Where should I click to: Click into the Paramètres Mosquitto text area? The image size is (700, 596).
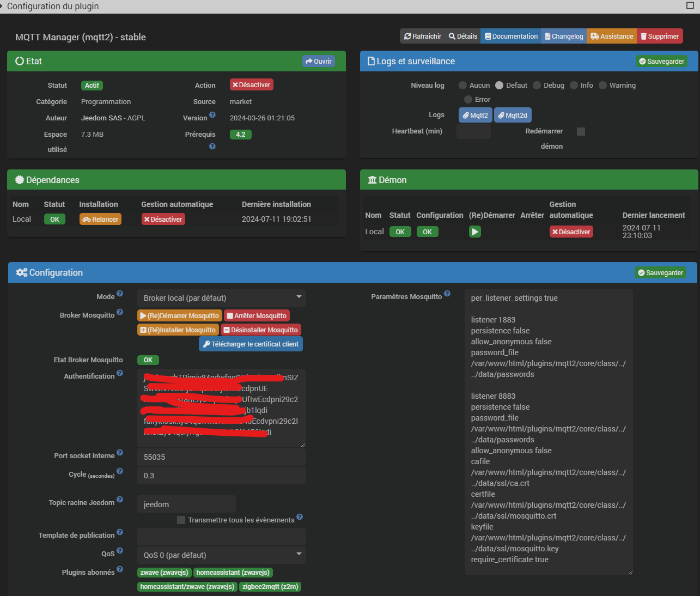[x=549, y=432]
